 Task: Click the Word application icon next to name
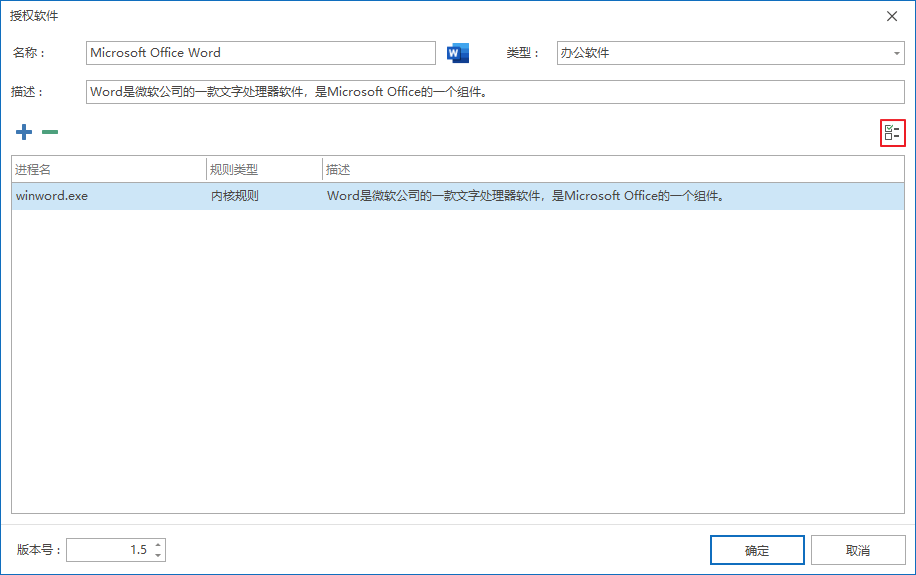coord(457,53)
